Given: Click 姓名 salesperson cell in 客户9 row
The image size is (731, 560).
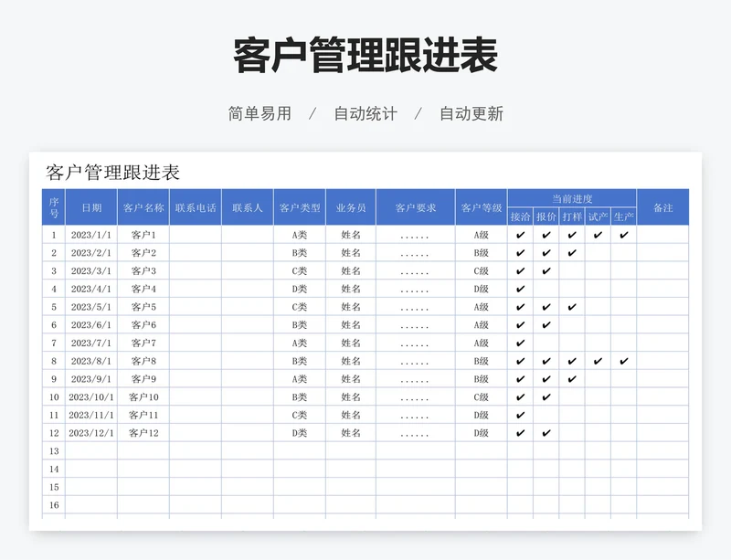Looking at the screenshot, I should (351, 379).
